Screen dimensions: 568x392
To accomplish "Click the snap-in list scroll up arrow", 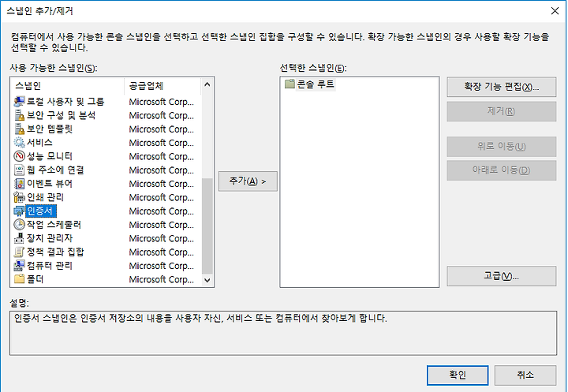I will click(207, 84).
